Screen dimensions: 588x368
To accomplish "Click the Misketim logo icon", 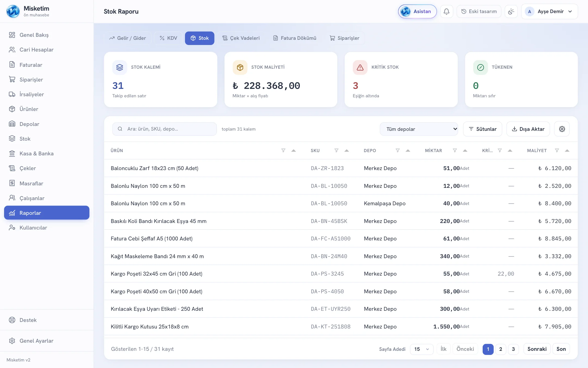I will pos(13,11).
